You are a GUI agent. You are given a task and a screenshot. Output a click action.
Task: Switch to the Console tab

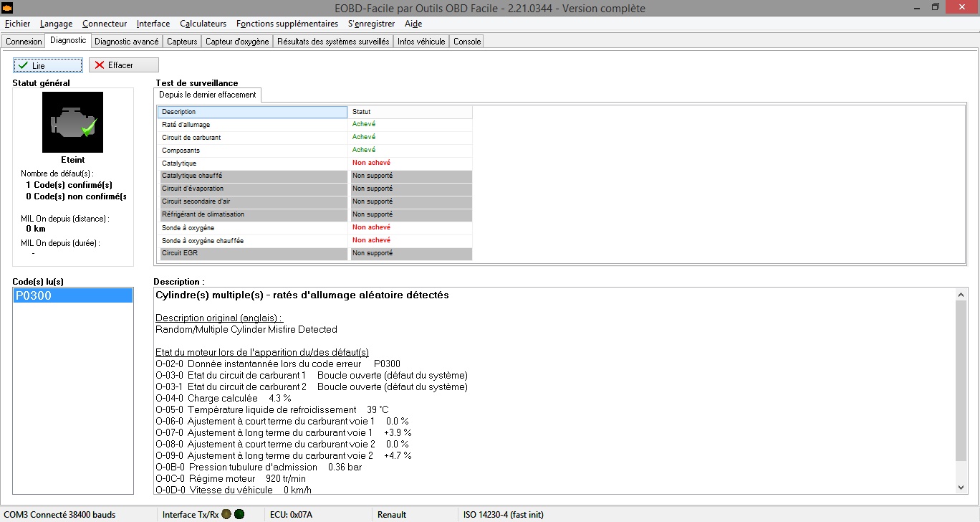point(467,42)
